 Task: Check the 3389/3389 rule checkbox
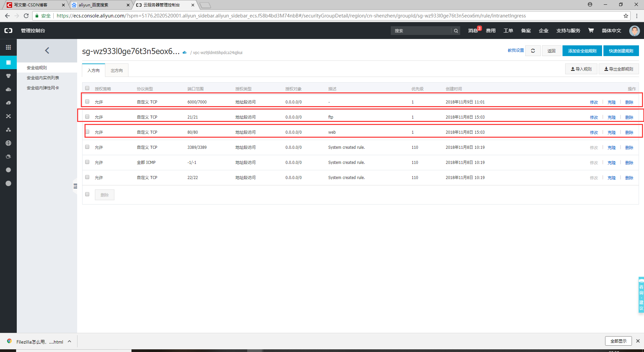[x=87, y=147]
